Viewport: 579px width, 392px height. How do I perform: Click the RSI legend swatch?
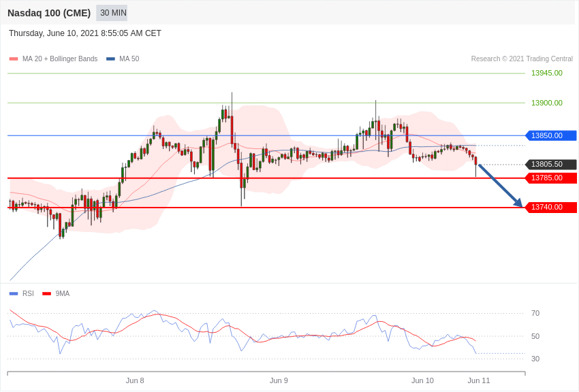14,294
